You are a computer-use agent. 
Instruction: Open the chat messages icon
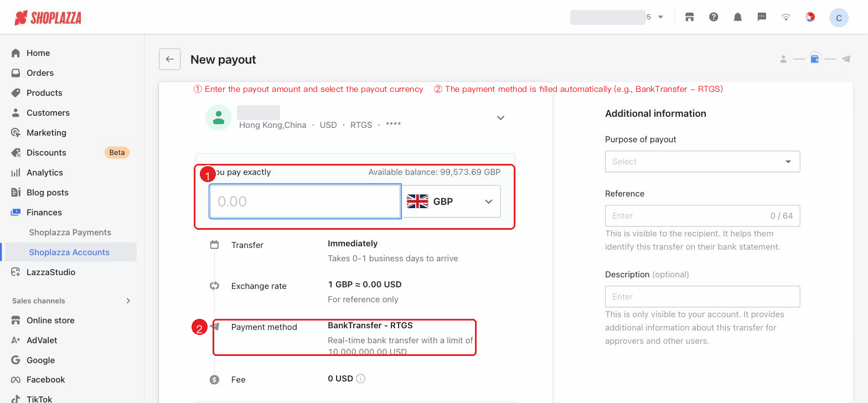[762, 17]
